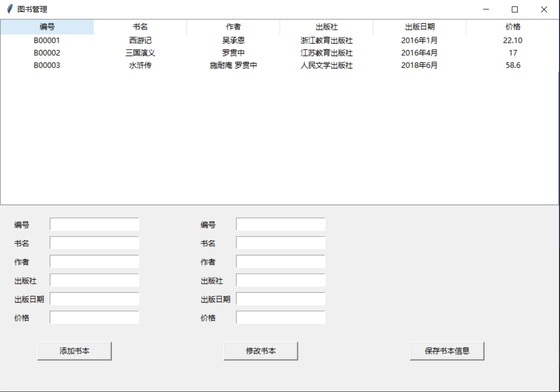
Task: Select the 西游记 row in the book list
Action: pyautogui.click(x=199, y=40)
